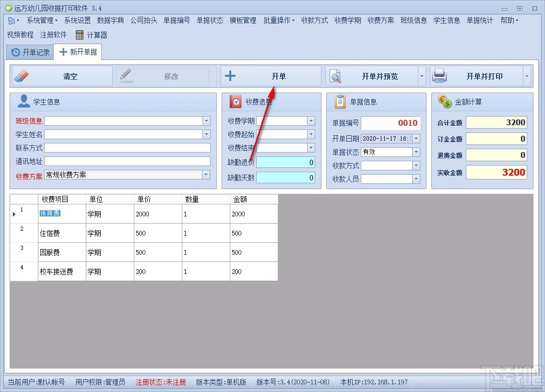Click the eraser icon on 清空 button
This screenshot has height=392, width=545.
pyautogui.click(x=21, y=76)
